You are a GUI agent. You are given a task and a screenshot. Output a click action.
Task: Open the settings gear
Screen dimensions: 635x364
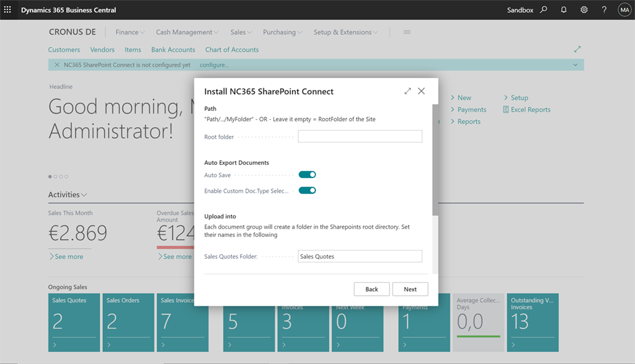[584, 10]
